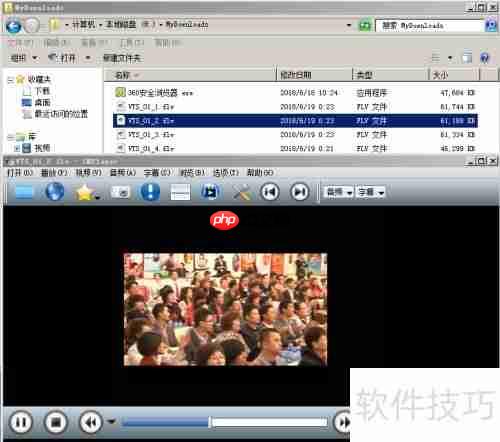Click the next track button in toolbar
This screenshot has height=442, width=500.
pos(299,192)
